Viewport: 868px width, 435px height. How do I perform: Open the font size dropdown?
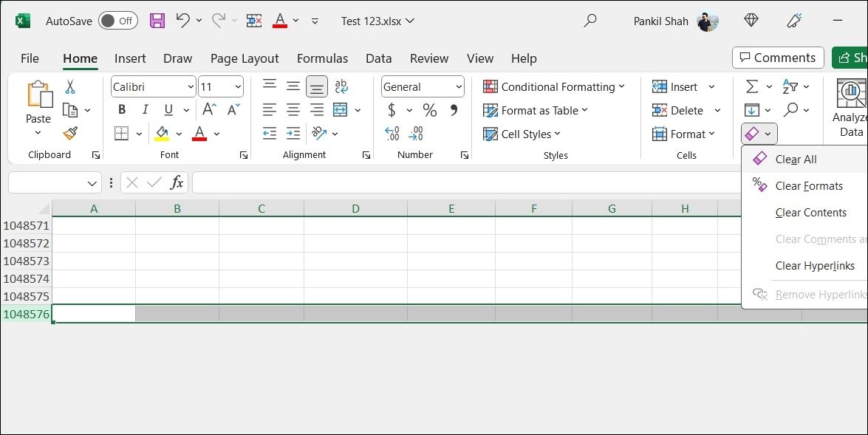tap(239, 86)
